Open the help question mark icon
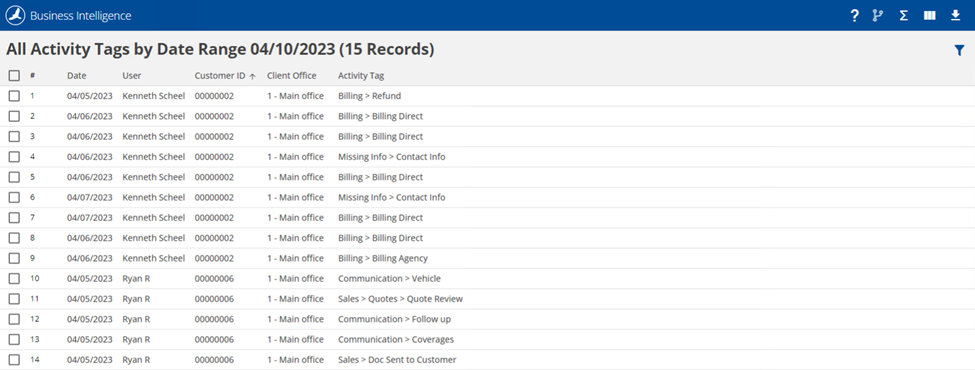 click(854, 16)
